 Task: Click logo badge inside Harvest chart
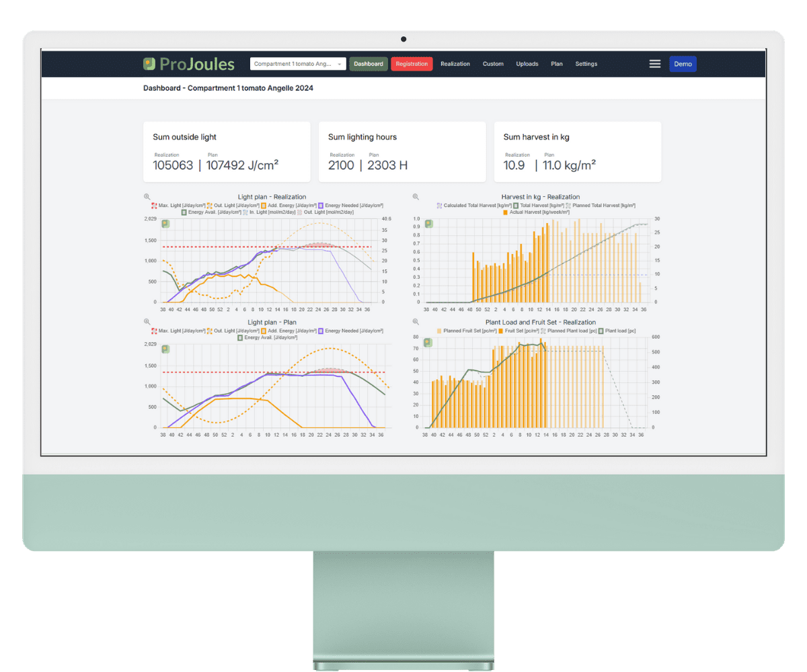click(x=428, y=224)
